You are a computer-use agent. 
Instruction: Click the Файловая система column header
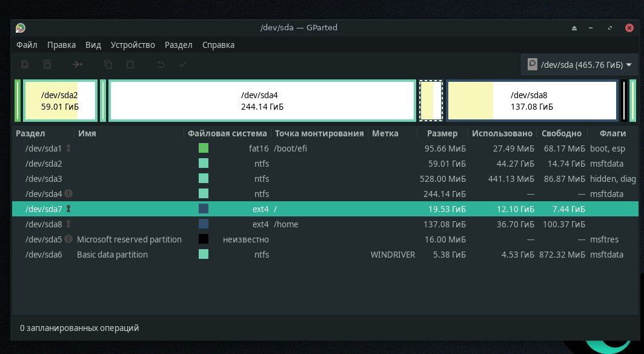pyautogui.click(x=227, y=133)
